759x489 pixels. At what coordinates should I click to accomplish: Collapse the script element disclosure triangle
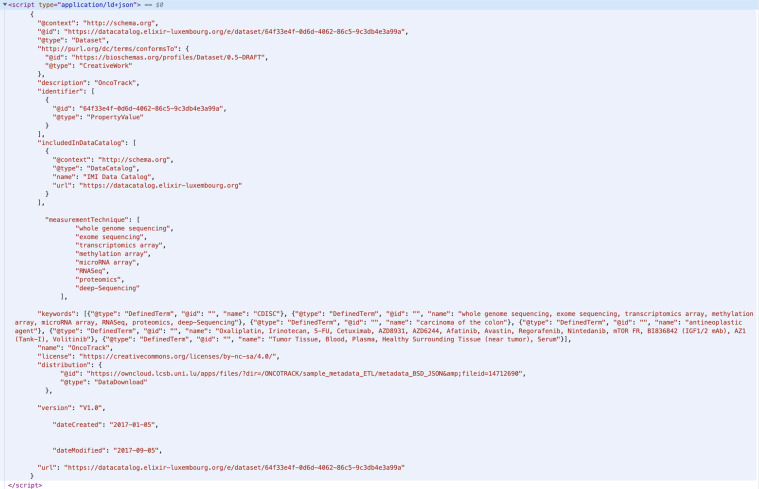[5, 4]
